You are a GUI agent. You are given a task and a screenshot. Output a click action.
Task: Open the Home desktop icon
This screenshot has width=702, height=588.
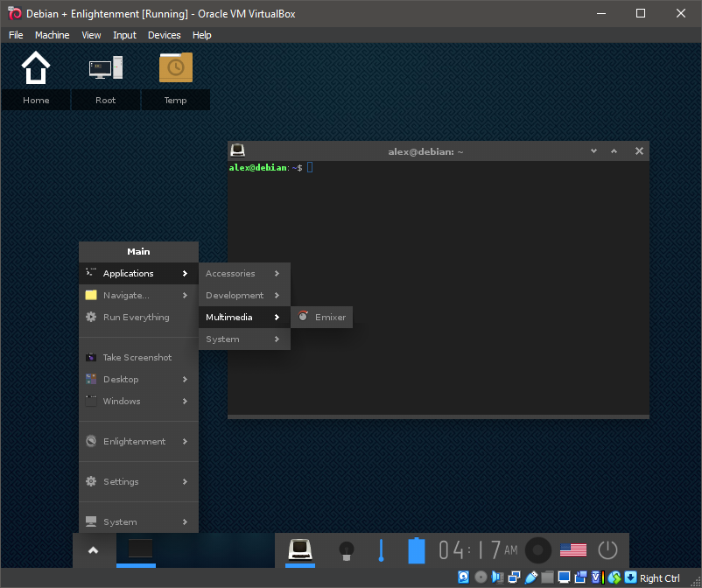(36, 68)
